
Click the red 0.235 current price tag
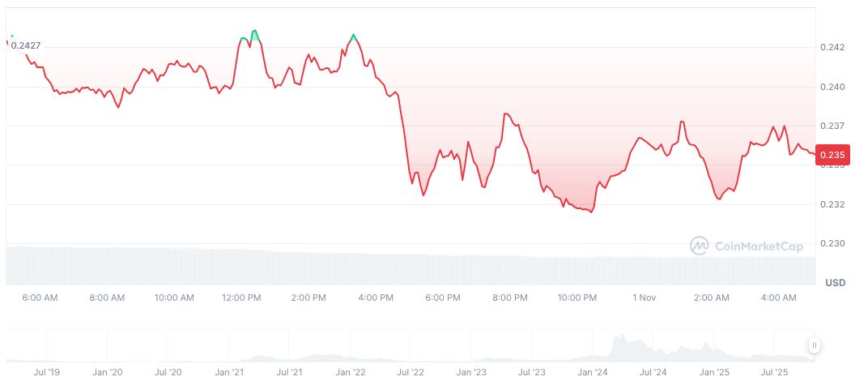(832, 155)
